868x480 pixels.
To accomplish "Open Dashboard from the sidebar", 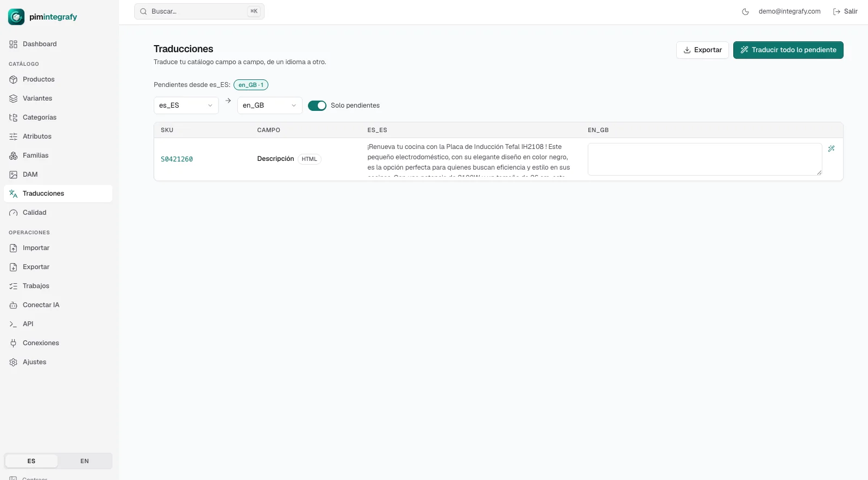I will point(58,44).
